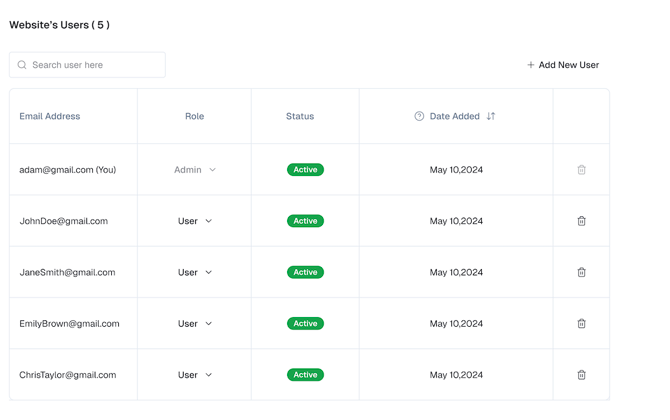
Task: Expand the User role dropdown for JohnDoe@gmail.com
Action: [195, 221]
